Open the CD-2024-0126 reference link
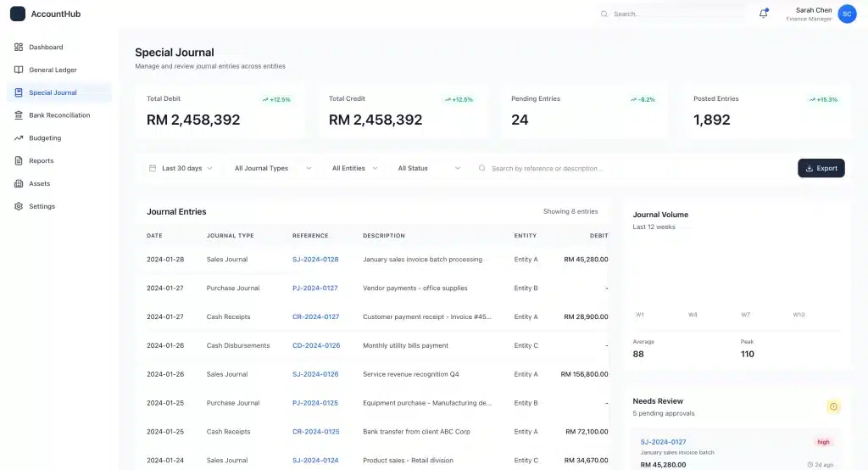Image resolution: width=868 pixels, height=470 pixels. [315, 345]
